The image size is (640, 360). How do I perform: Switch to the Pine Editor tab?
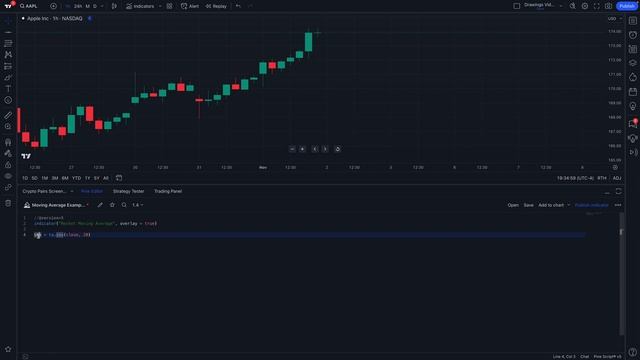click(92, 191)
